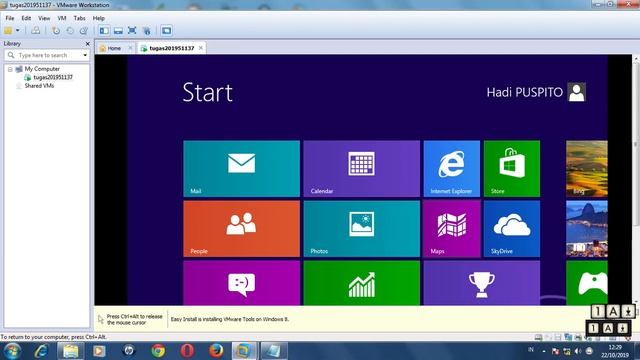Toggle the thumbnail bar view icon
640x360 pixels.
[x=118, y=31]
